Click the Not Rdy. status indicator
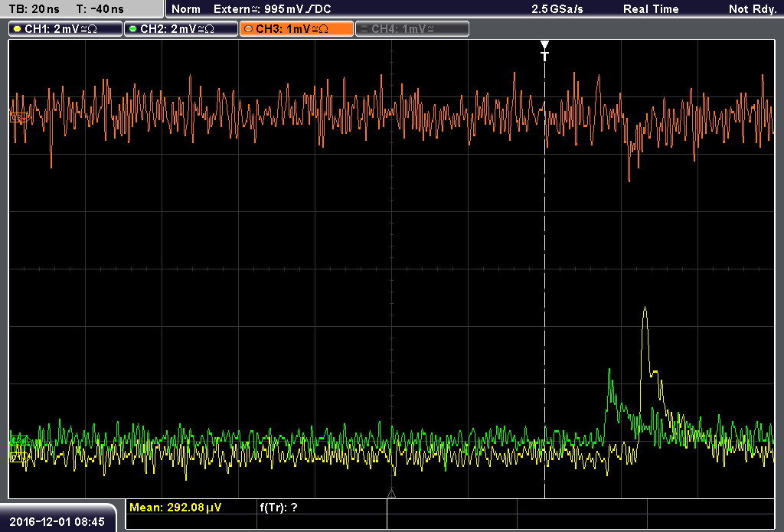This screenshot has width=784, height=532. (x=752, y=9)
